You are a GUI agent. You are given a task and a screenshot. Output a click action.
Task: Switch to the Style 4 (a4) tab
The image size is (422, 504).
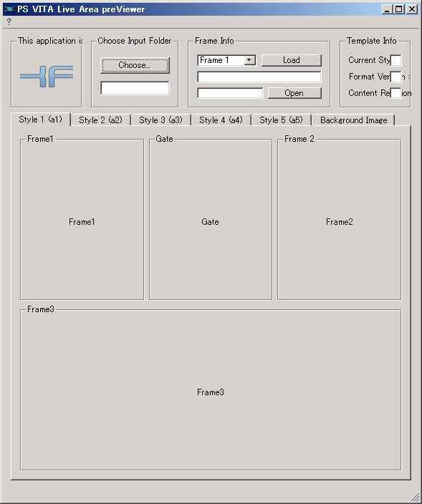[x=221, y=120]
